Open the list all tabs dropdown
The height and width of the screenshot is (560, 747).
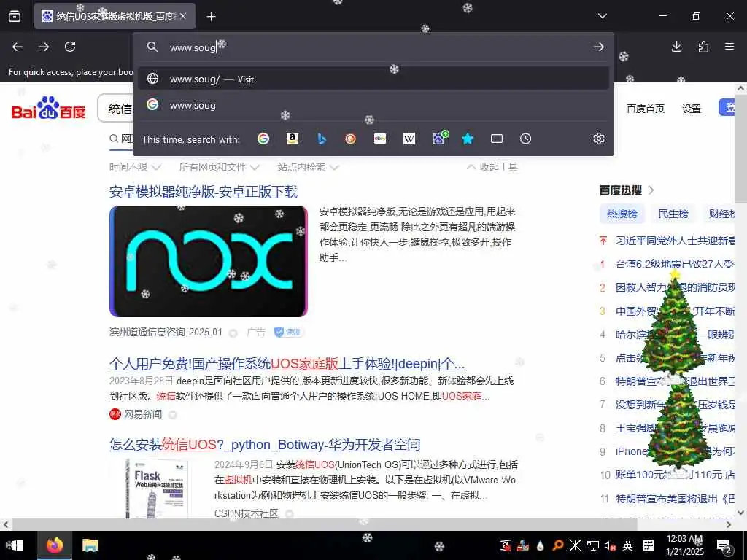pyautogui.click(x=602, y=16)
